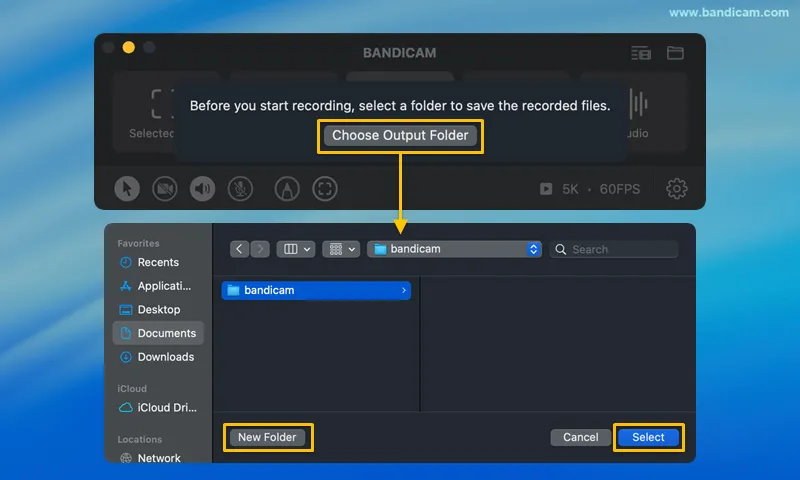This screenshot has height=480, width=800.
Task: Click the Locations section header
Action: [x=140, y=439]
